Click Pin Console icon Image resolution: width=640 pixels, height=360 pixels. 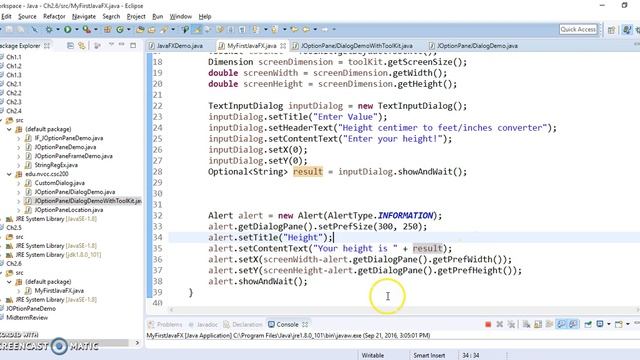click(588, 324)
